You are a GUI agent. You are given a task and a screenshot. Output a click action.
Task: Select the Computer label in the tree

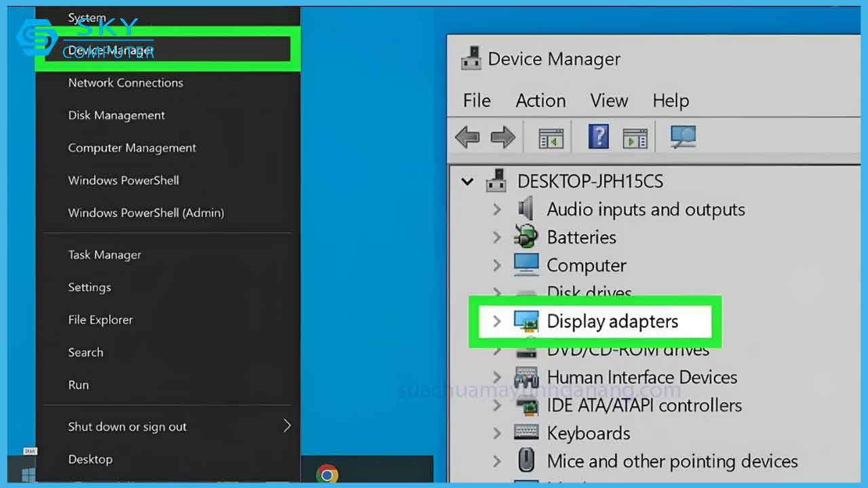pos(587,265)
